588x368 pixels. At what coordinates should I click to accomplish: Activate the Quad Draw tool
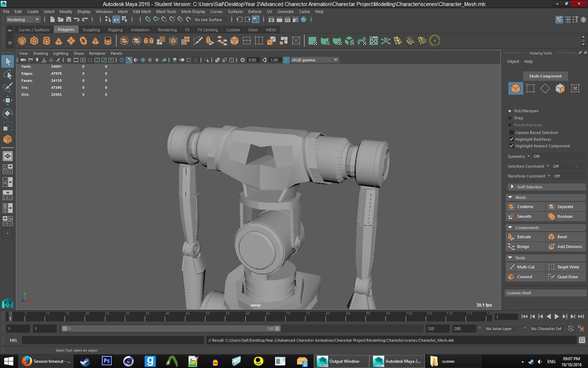pos(566,276)
